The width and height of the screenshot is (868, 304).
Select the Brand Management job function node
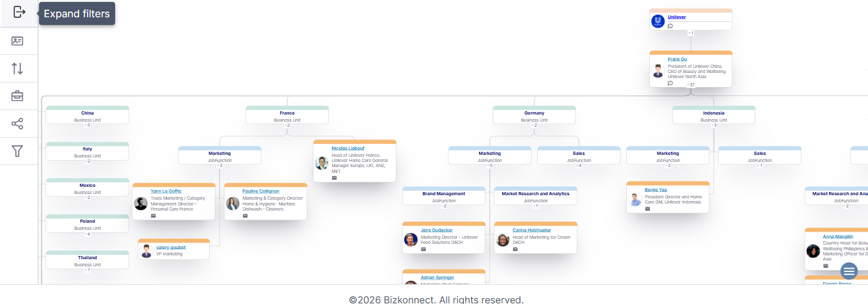pos(444,196)
